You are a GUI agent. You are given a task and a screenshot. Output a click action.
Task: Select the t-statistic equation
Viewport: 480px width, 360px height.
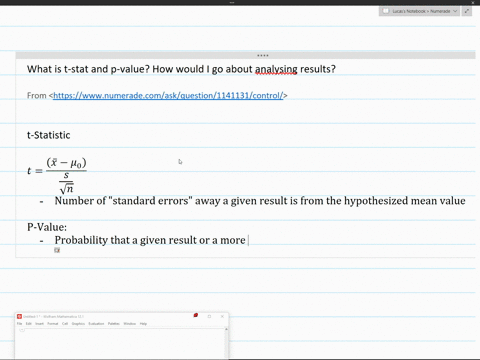click(57, 175)
